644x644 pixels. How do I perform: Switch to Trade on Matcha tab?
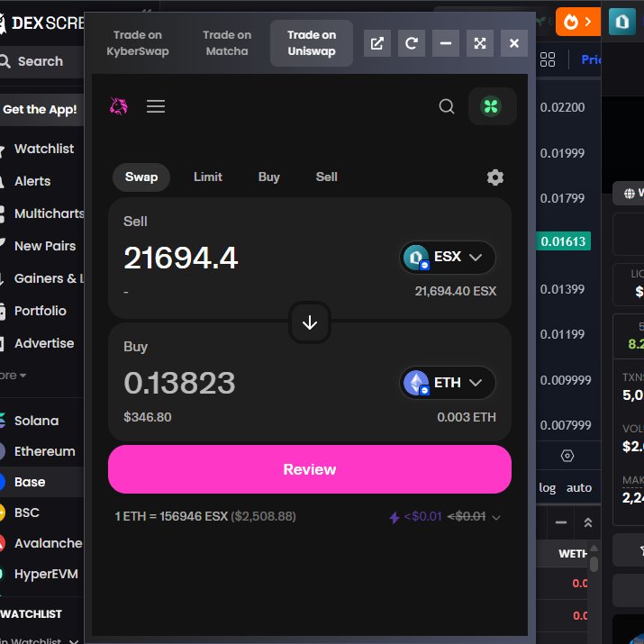227,43
